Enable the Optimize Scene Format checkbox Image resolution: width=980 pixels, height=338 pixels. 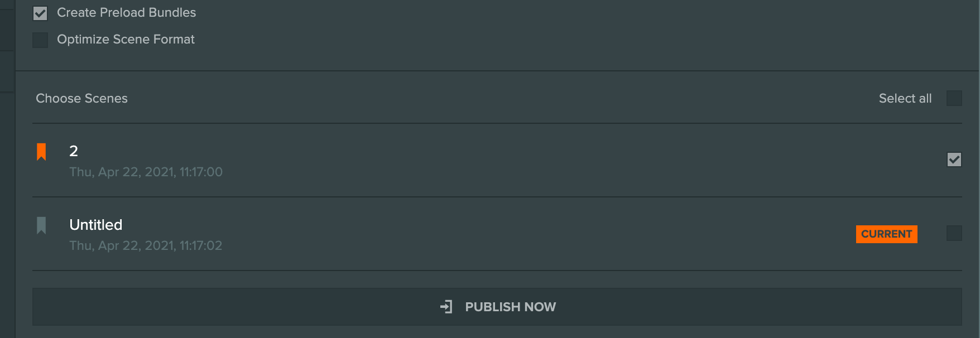(x=40, y=40)
